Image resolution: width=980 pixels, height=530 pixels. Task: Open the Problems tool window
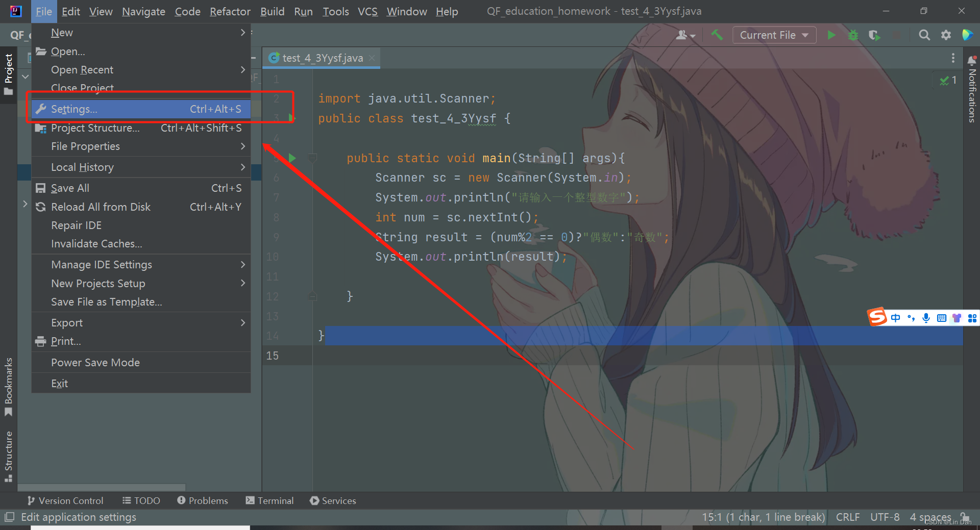(x=203, y=501)
